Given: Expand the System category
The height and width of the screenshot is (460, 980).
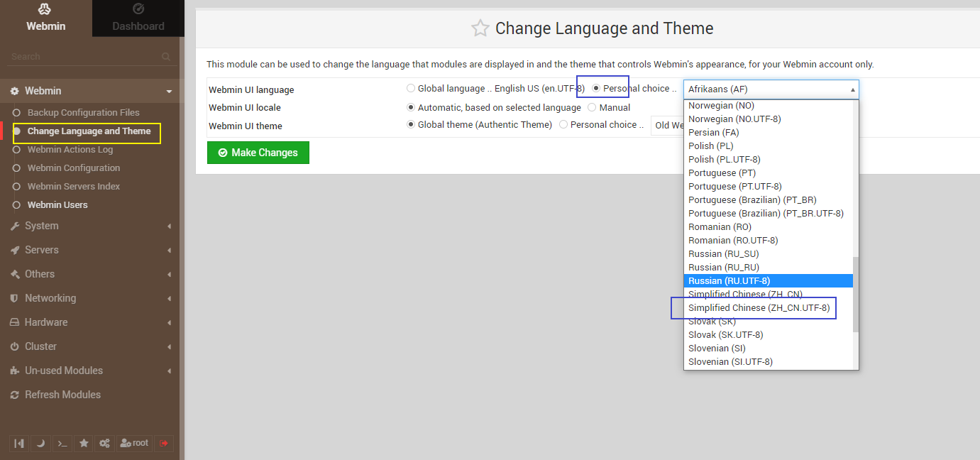Looking at the screenshot, I should pyautogui.click(x=169, y=226).
